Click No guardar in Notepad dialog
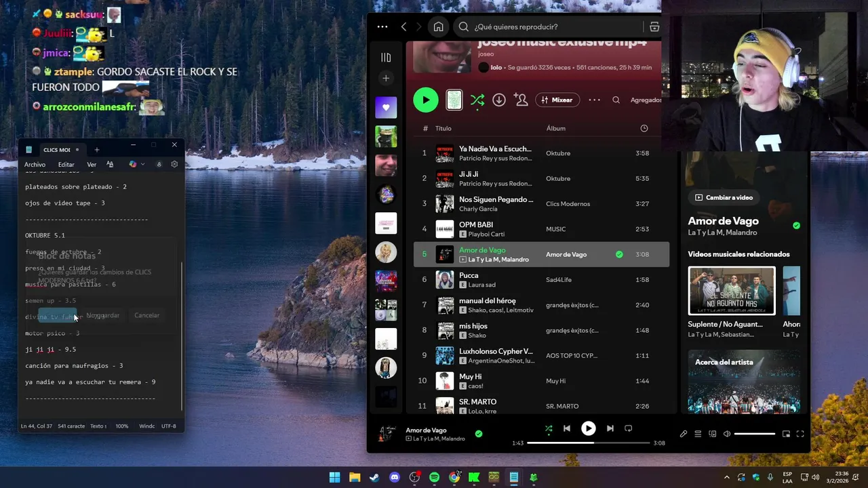 point(102,315)
